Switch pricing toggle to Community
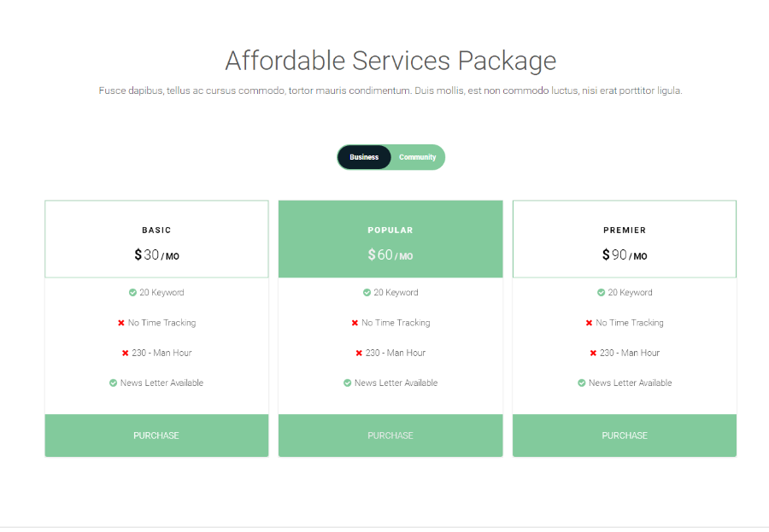This screenshot has width=769, height=532. point(418,157)
